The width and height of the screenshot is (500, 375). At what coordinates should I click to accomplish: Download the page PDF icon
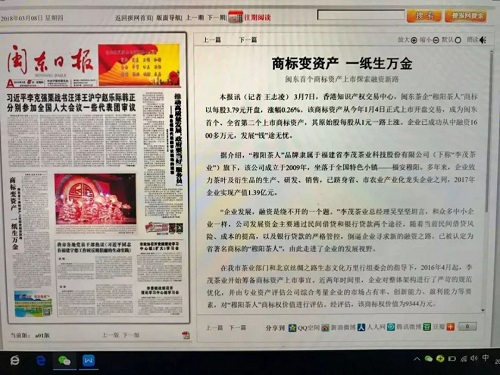tap(186, 335)
